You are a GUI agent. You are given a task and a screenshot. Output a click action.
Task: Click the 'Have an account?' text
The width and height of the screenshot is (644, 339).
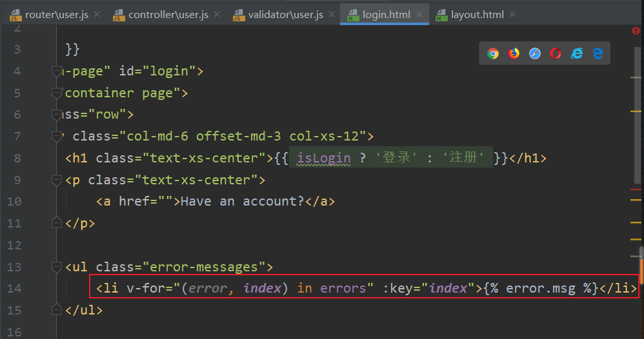click(243, 202)
